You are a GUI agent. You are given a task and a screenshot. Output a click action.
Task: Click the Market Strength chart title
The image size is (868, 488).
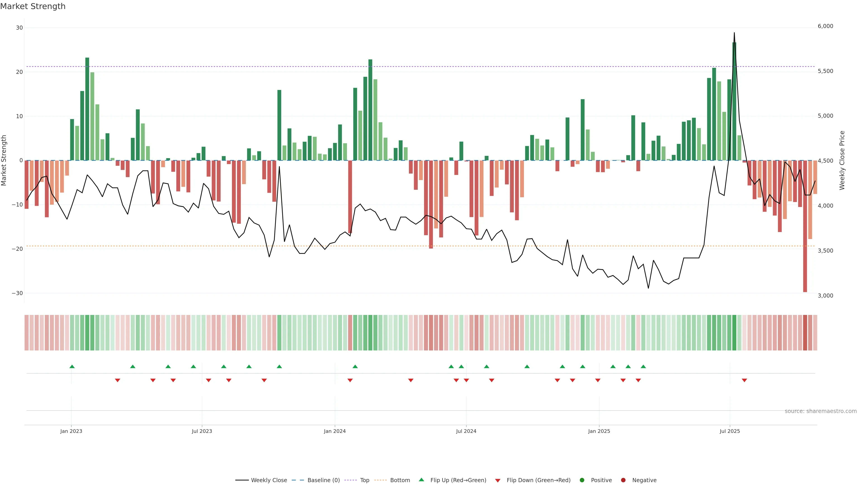click(33, 6)
